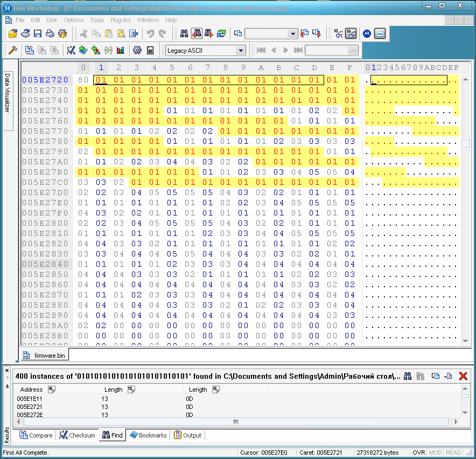The image size is (476, 459).
Task: Toggle decimal offset display (10 glasses)
Action: click(x=338, y=33)
